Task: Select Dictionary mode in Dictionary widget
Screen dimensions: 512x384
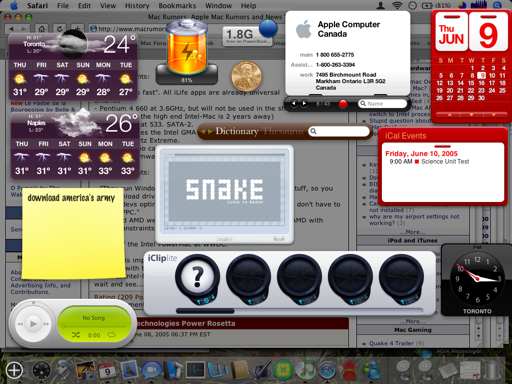Action: pos(237,131)
